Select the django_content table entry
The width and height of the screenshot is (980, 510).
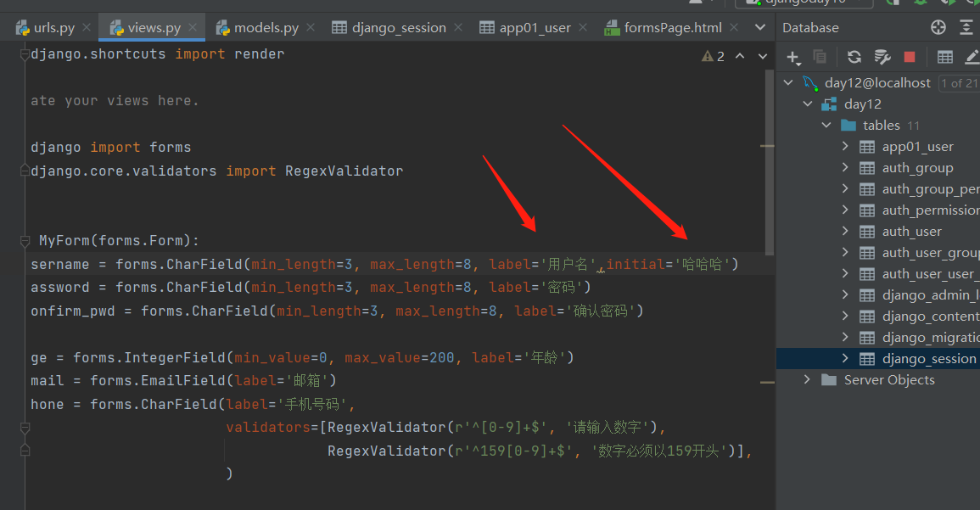[x=931, y=317]
